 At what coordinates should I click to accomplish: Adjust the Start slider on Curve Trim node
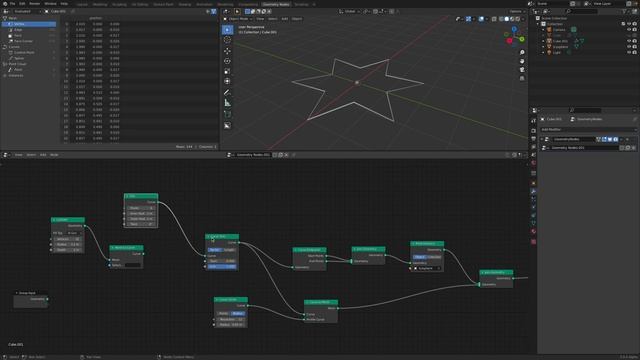222,261
